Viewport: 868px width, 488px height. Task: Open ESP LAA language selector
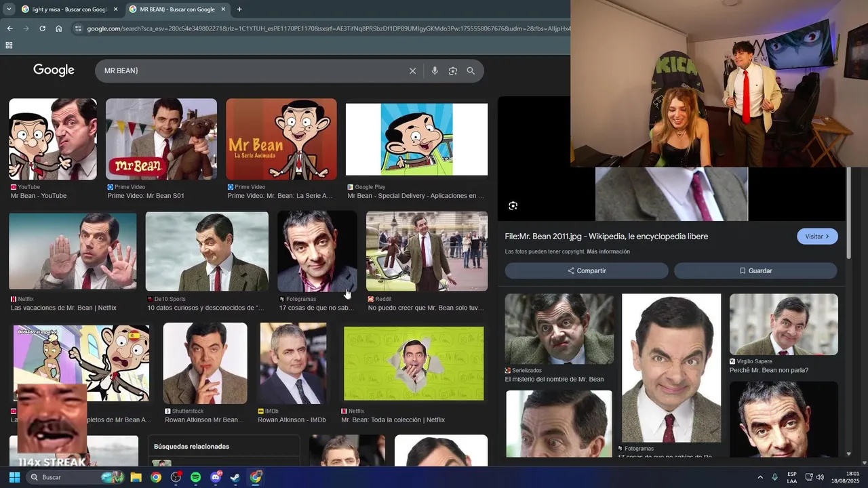click(792, 477)
